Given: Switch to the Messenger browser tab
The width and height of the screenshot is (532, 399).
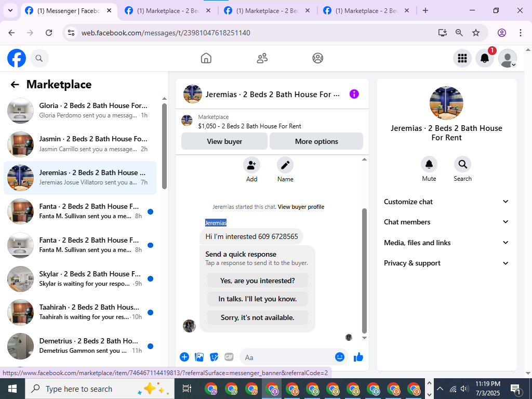Looking at the screenshot, I should (68, 11).
